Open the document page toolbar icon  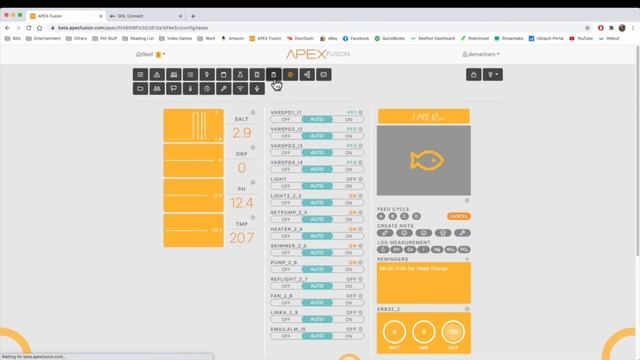click(x=257, y=75)
